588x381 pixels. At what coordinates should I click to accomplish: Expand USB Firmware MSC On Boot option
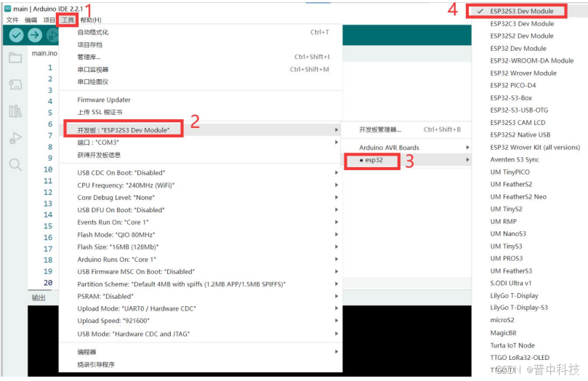coord(201,272)
